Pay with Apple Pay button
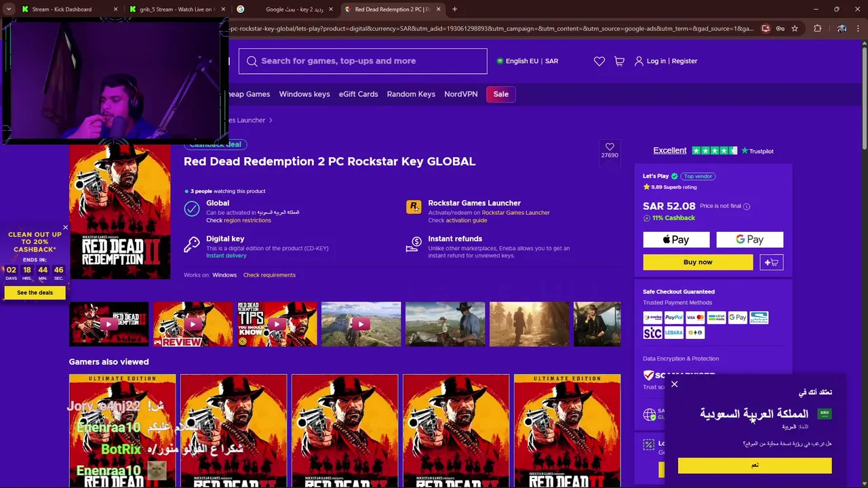 tap(676, 239)
